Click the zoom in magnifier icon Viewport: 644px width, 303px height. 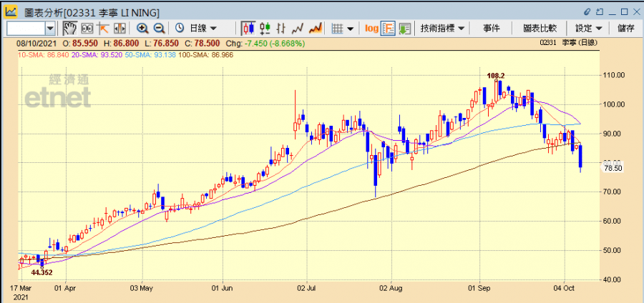pyautogui.click(x=142, y=28)
